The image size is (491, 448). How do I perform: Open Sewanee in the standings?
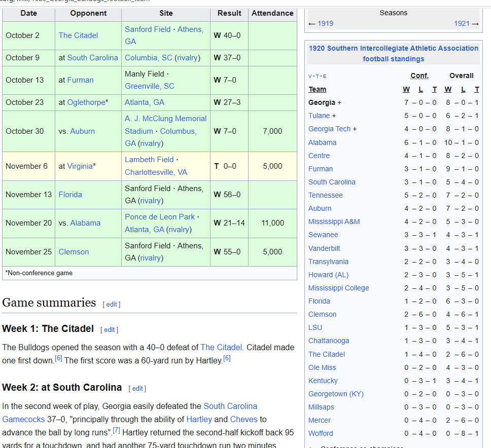[323, 235]
